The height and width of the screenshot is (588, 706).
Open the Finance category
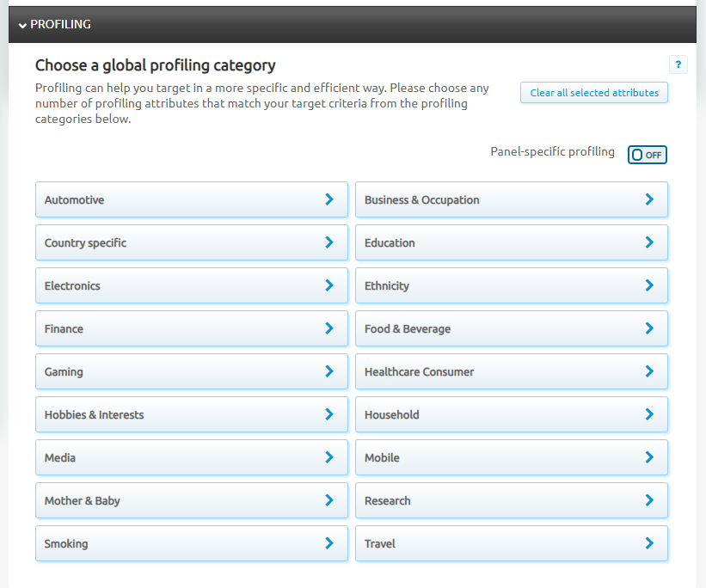191,328
